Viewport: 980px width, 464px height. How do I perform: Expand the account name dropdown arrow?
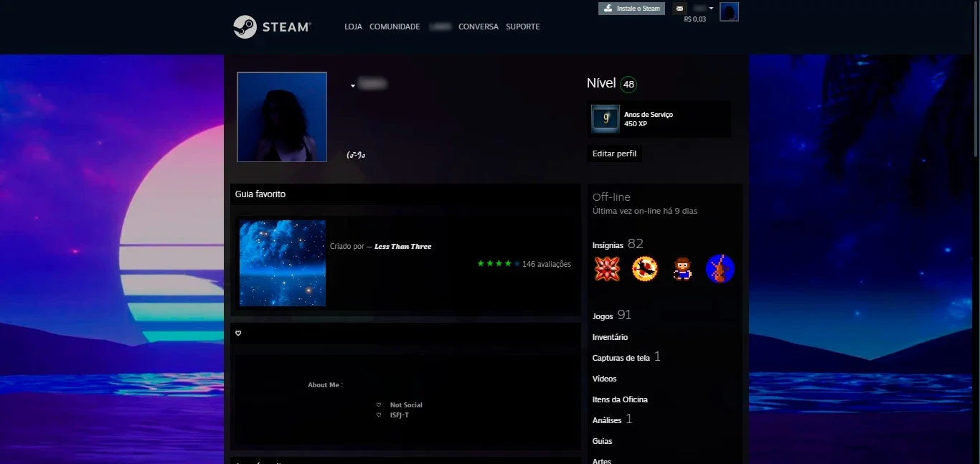711,9
